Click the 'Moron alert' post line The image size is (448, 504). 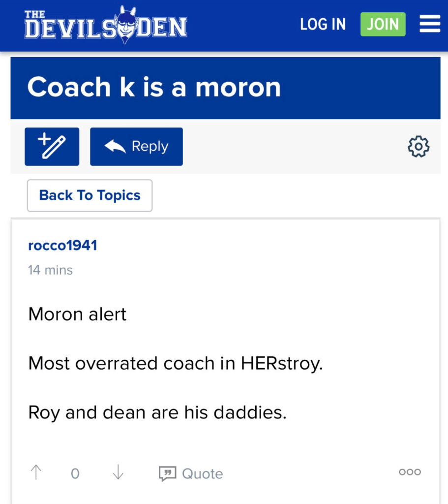point(77,314)
